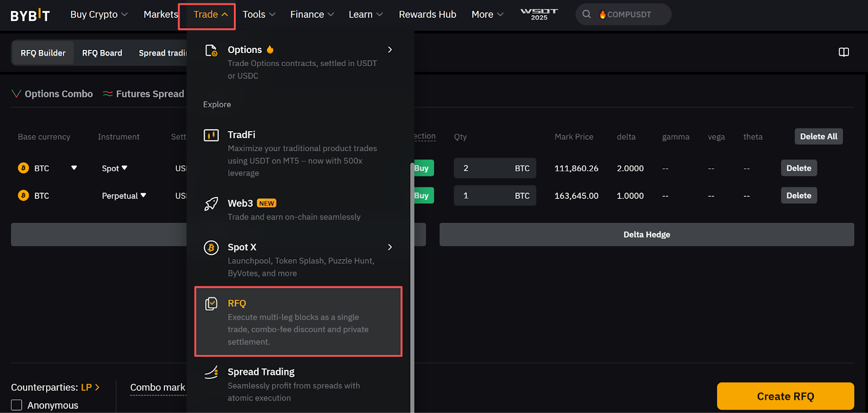Click the Web3 rocket icon
868x413 pixels.
click(x=211, y=204)
